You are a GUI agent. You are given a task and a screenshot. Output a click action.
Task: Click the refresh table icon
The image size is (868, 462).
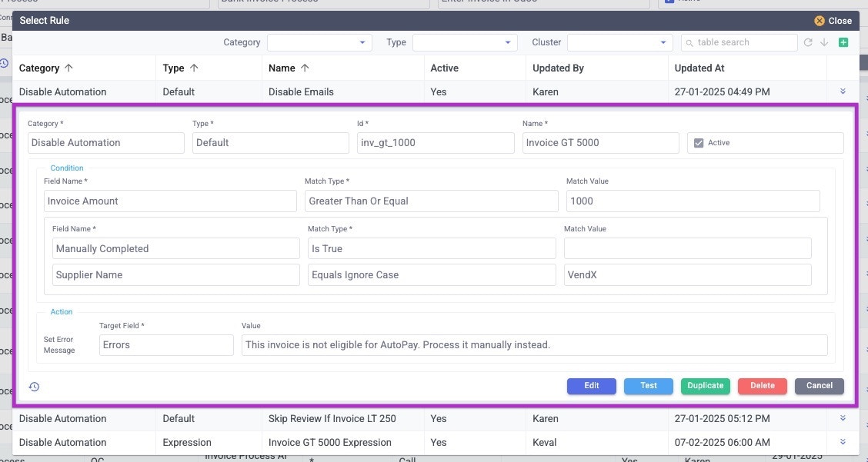click(x=808, y=42)
